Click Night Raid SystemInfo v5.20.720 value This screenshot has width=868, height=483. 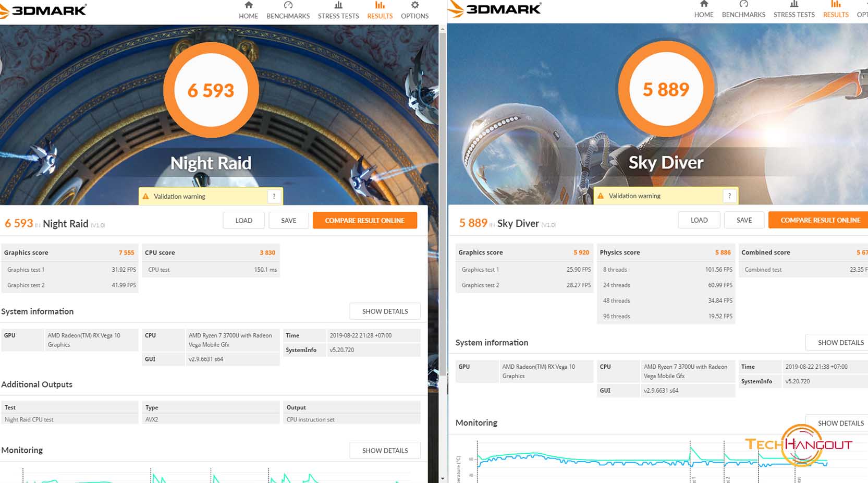(x=341, y=350)
